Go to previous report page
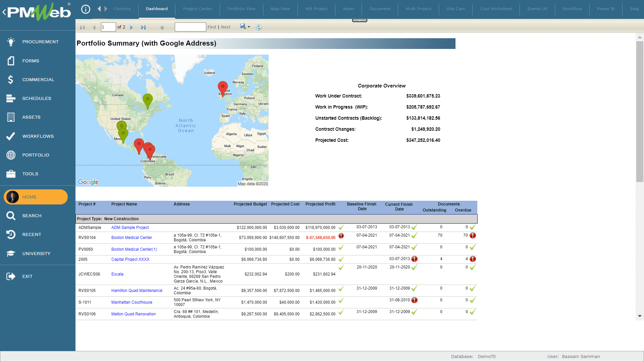Screen dimensions: 644x362 pos(94,27)
